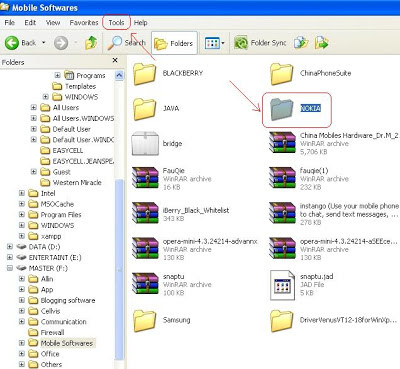Open the Back button history dropdown arrow
Image resolution: width=400 pixels, height=369 pixels.
click(x=43, y=43)
